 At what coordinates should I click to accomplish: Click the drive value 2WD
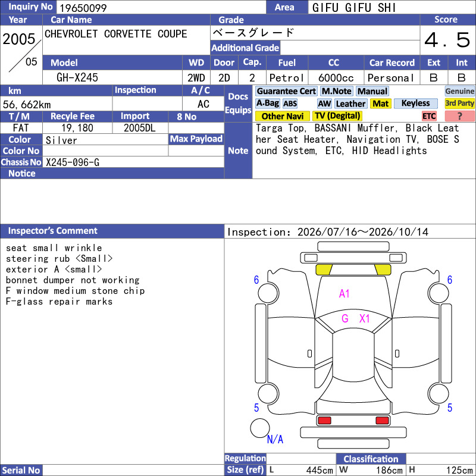coord(196,78)
